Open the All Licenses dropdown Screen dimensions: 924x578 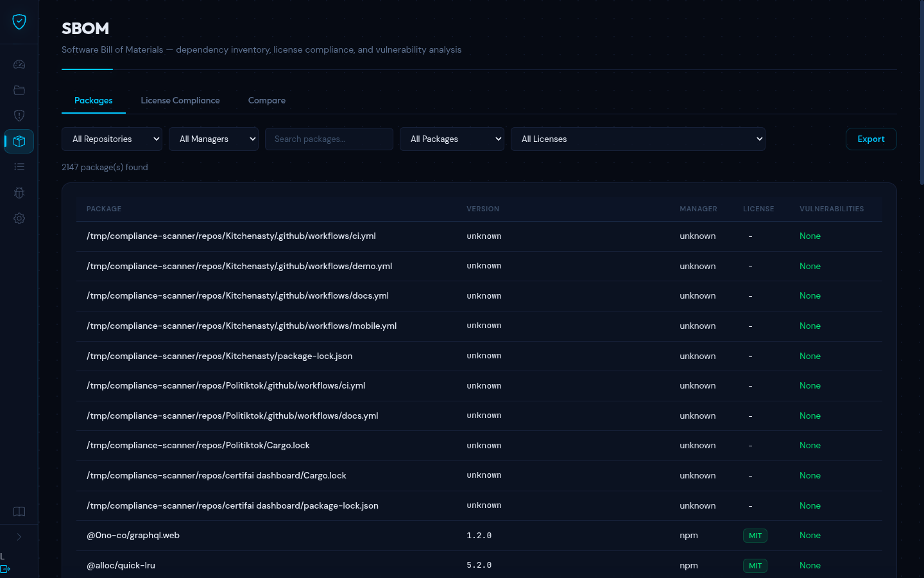638,139
